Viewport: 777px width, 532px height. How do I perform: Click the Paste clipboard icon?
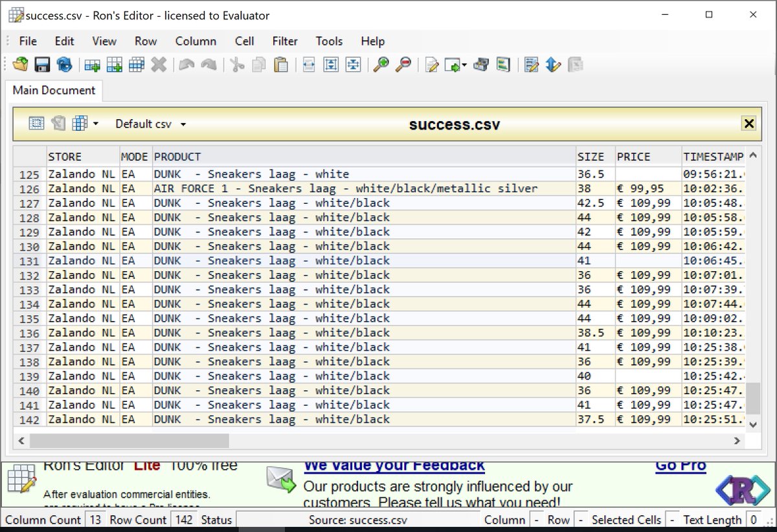tap(281, 65)
